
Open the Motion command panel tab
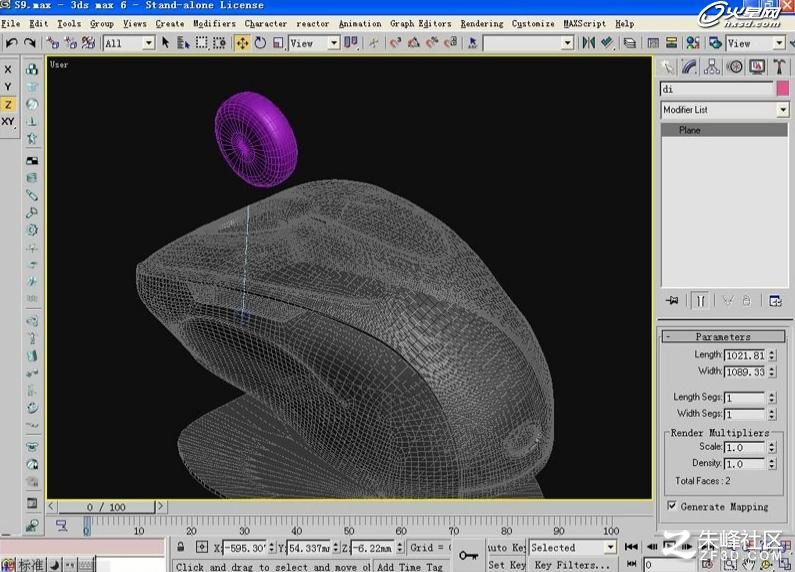coord(735,67)
